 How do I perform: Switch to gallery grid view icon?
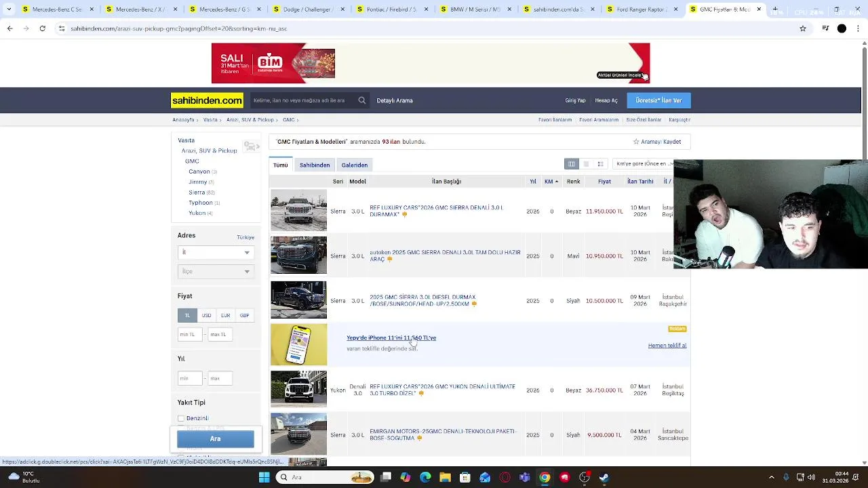600,164
